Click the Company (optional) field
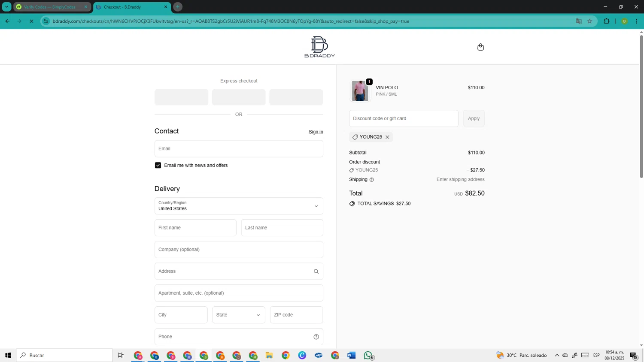 [239, 250]
